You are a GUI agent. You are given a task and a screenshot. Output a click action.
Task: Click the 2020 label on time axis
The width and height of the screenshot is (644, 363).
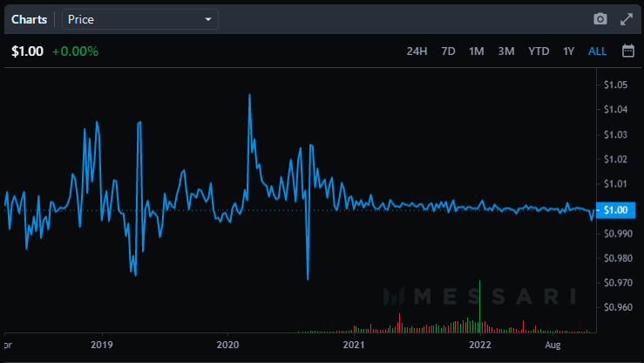coord(227,345)
